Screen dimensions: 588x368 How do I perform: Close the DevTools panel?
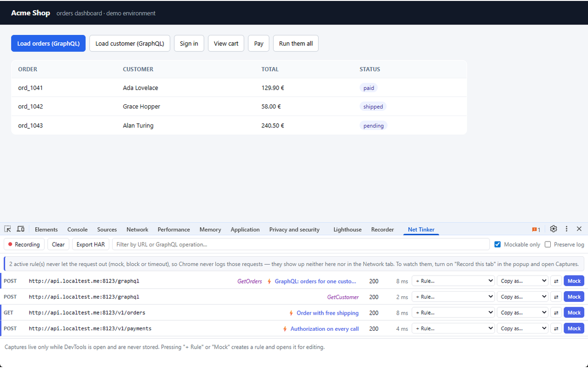click(x=579, y=229)
